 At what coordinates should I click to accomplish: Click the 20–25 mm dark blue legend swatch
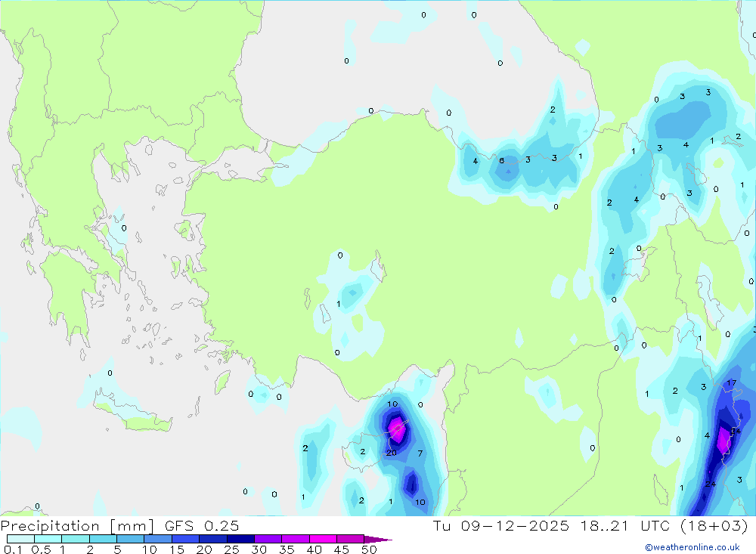point(213,539)
